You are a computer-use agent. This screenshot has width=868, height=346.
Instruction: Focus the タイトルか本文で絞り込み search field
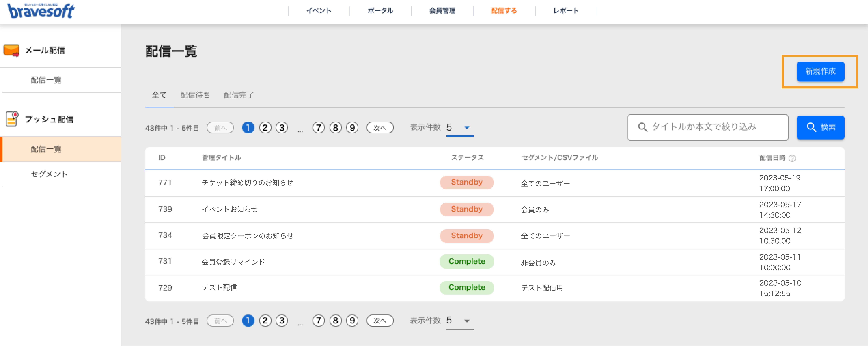pyautogui.click(x=708, y=127)
